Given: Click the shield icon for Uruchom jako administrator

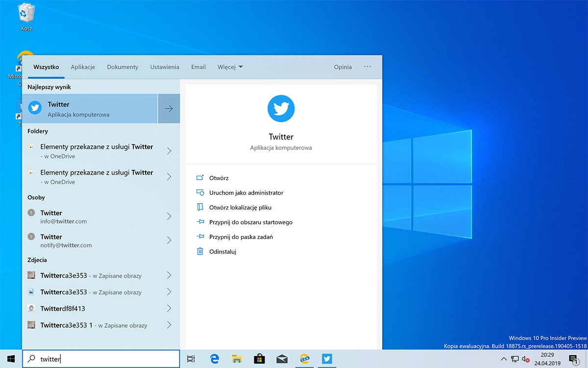Looking at the screenshot, I should (200, 193).
